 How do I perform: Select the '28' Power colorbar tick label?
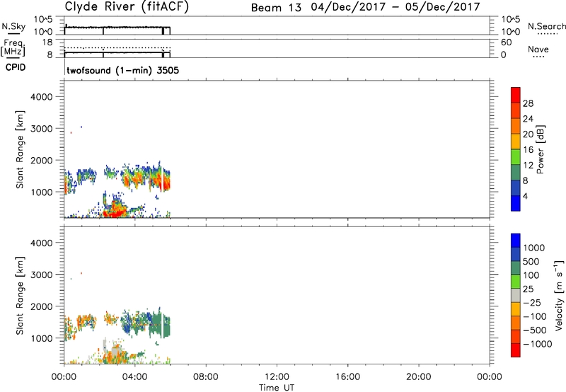coord(528,103)
